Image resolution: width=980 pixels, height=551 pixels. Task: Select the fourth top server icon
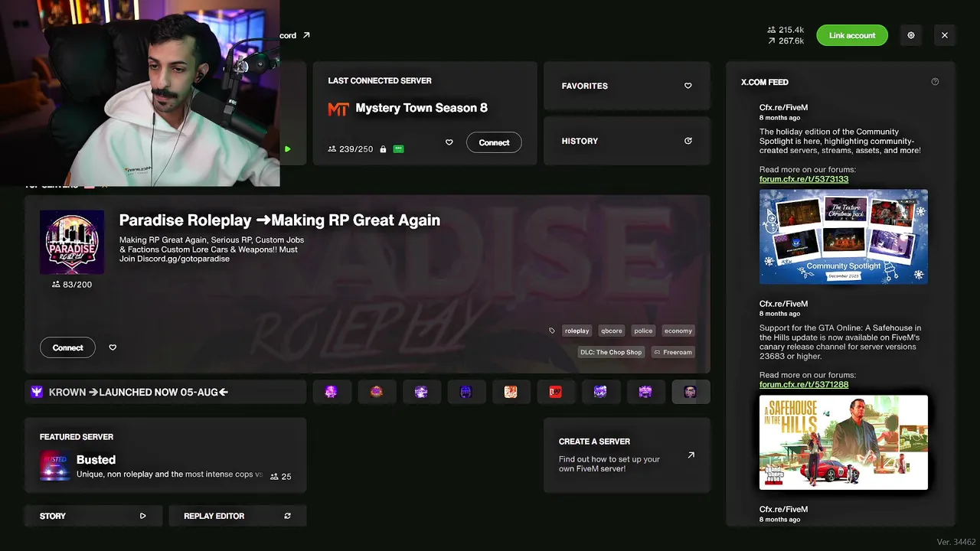[x=466, y=392]
